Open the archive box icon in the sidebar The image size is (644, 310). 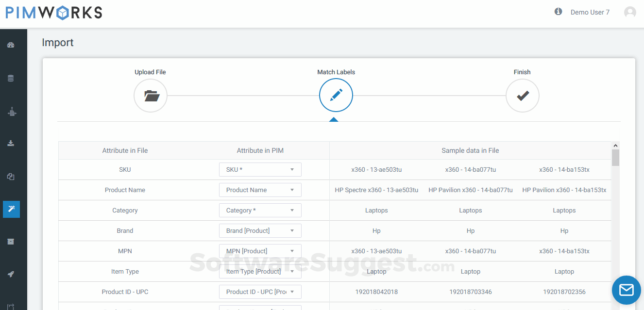pyautogui.click(x=11, y=241)
